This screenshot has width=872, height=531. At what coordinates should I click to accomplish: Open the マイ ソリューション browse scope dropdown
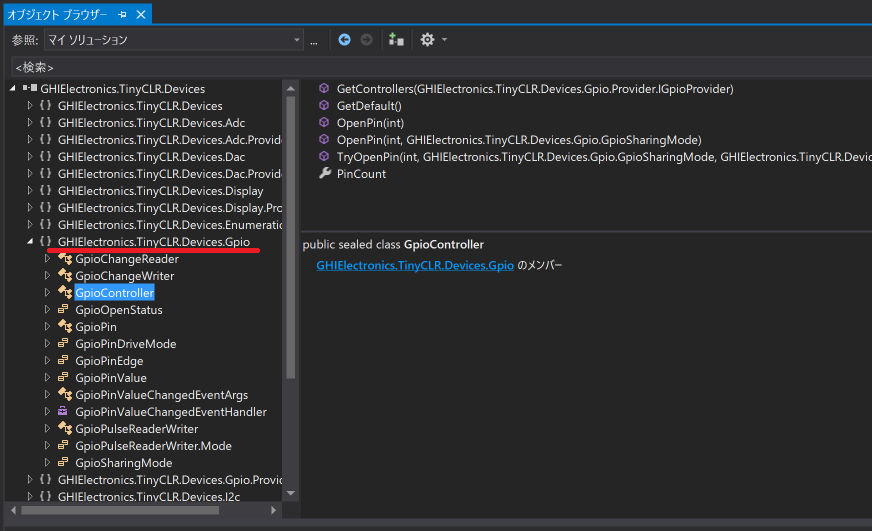174,40
